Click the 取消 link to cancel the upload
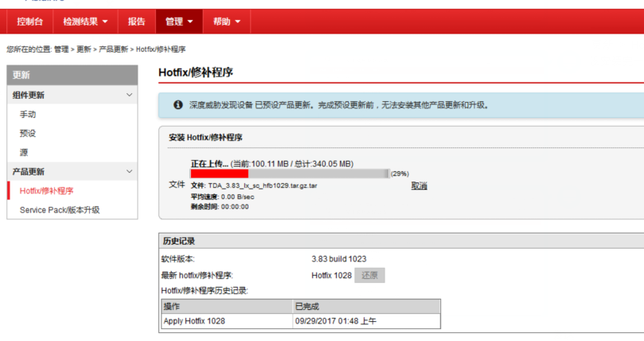644x341 pixels. click(x=419, y=186)
